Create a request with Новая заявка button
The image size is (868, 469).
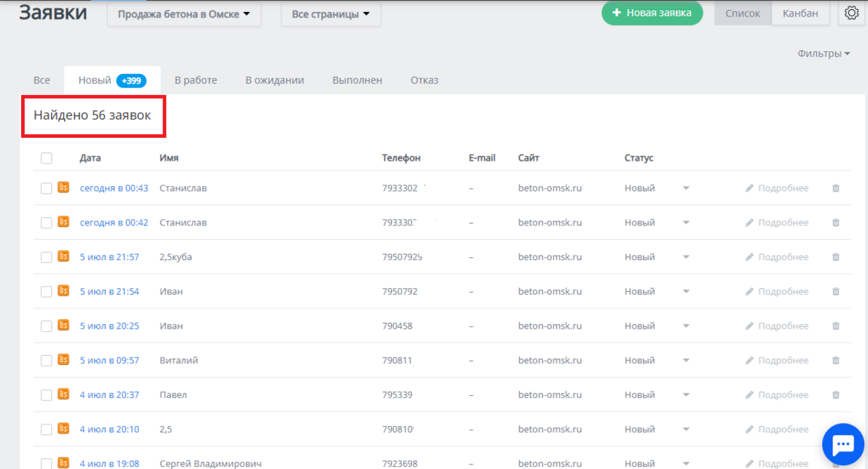[651, 13]
